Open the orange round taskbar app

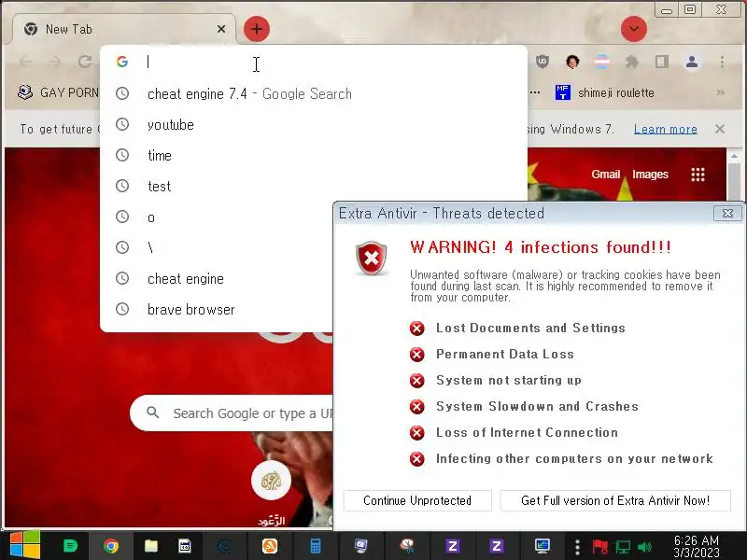(x=270, y=546)
